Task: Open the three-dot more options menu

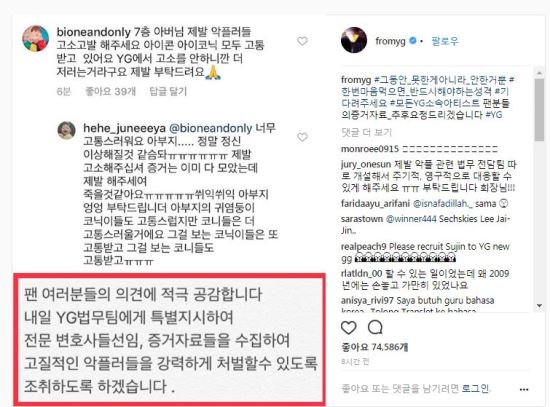Action: pyautogui.click(x=524, y=389)
